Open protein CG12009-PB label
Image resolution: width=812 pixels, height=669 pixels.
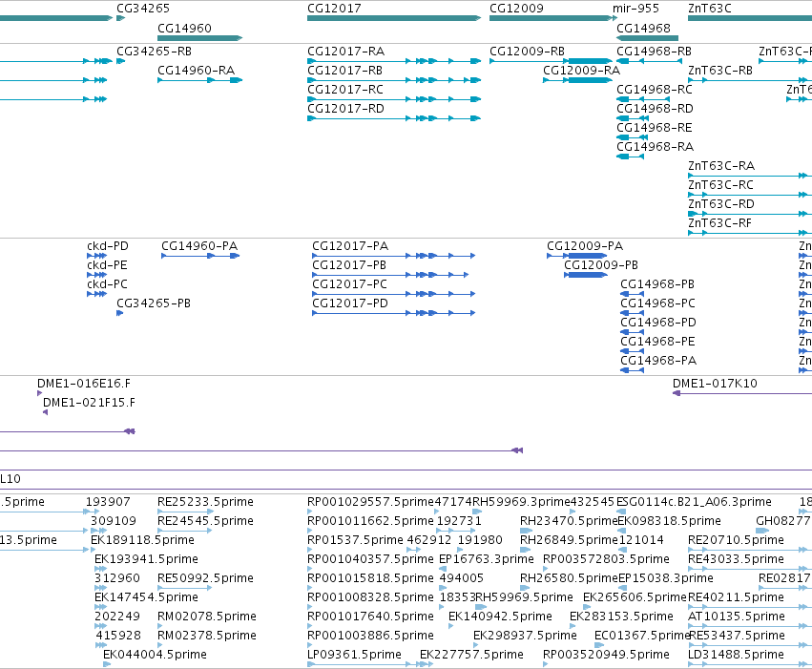[x=601, y=265]
